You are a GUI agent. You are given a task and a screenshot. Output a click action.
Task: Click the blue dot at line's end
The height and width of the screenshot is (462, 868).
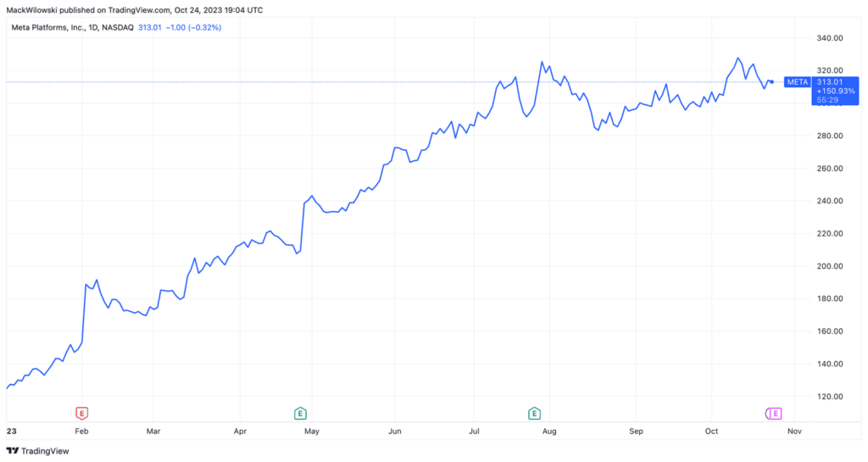771,82
